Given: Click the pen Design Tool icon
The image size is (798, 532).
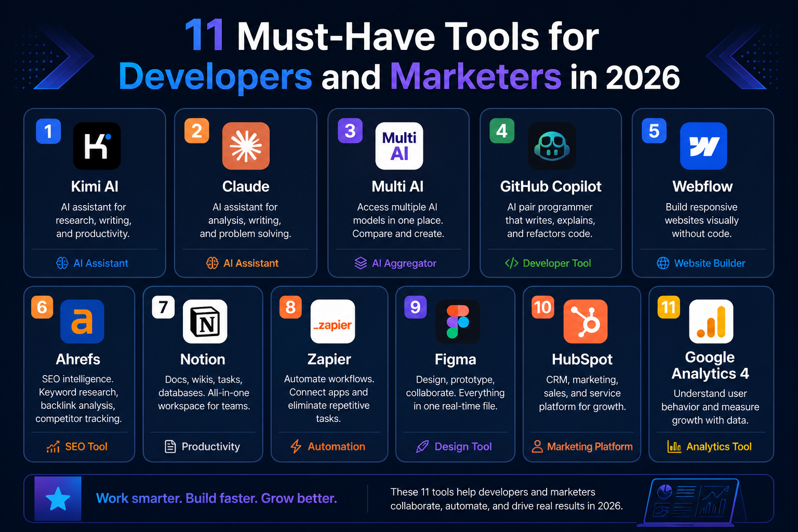Looking at the screenshot, I should (422, 446).
